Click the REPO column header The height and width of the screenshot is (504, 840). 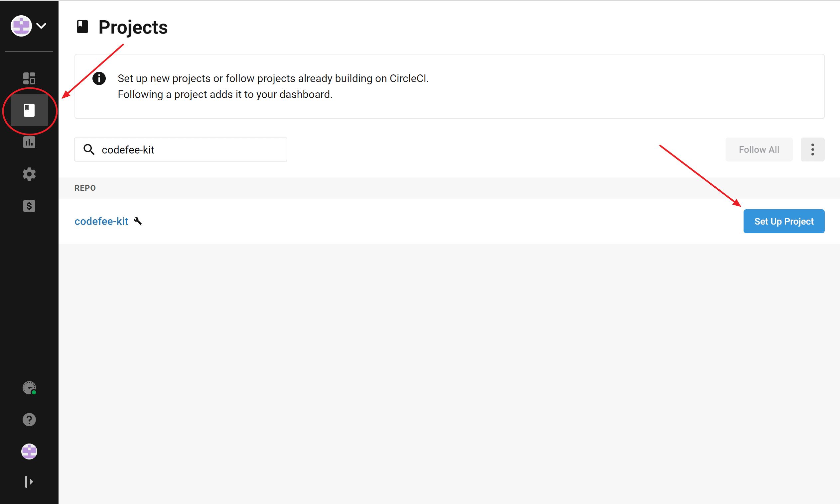click(x=85, y=188)
